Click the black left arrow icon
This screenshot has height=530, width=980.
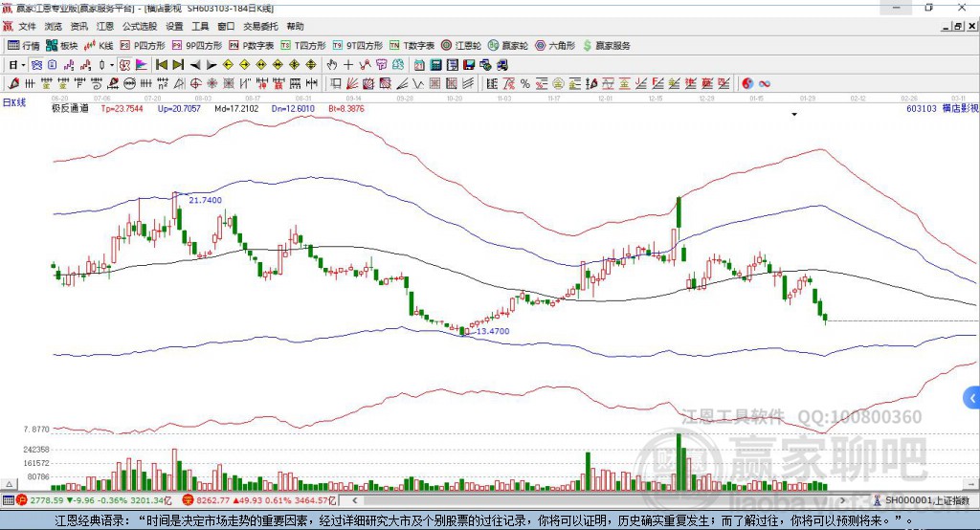point(195,65)
